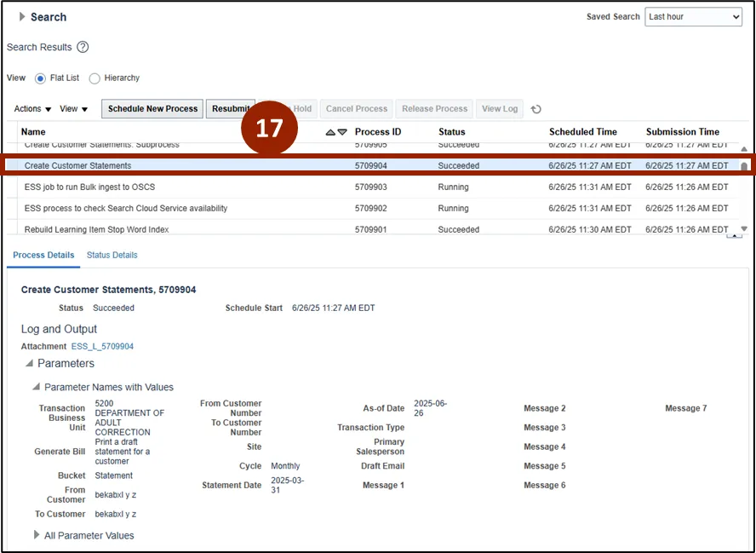Select the Flat List radio button
Screen dimensions: 756x553
click(40, 78)
